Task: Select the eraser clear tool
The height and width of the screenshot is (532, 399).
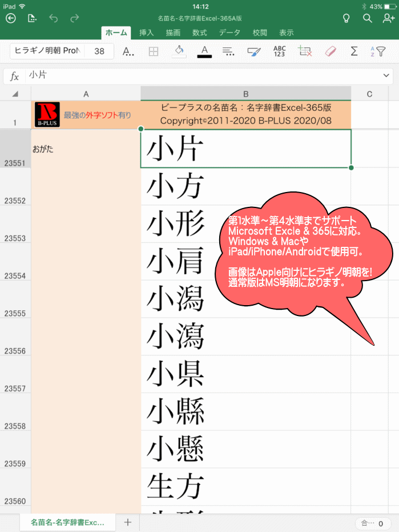Action: tap(330, 51)
